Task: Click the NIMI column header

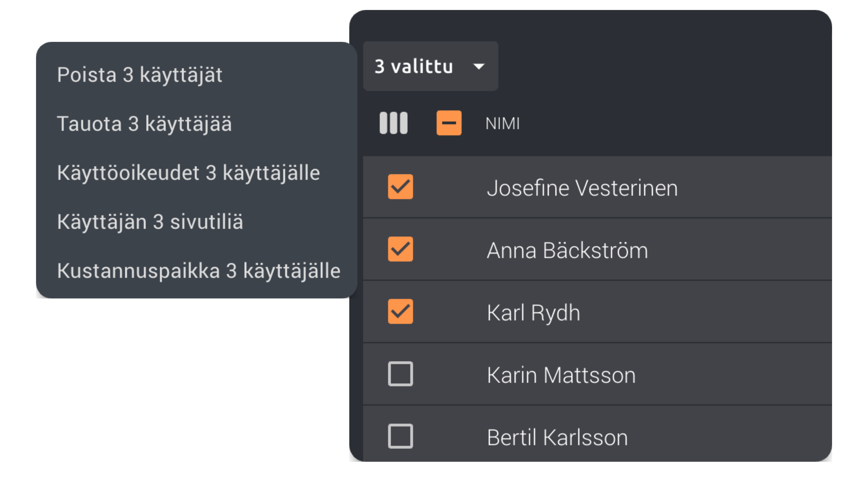Action: pyautogui.click(x=503, y=124)
